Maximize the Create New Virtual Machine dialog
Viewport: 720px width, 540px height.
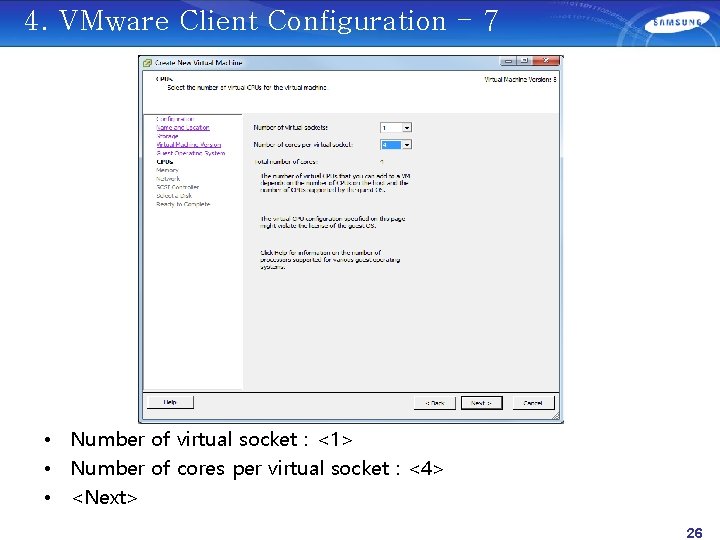[525, 61]
